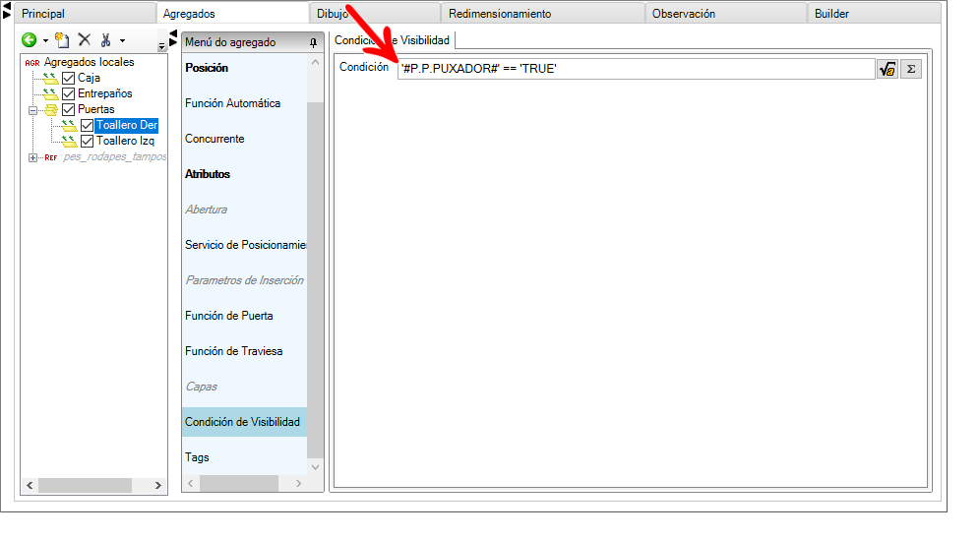Open the dropdown next to scissors icon
Image resolution: width=980 pixels, height=539 pixels.
[x=122, y=41]
